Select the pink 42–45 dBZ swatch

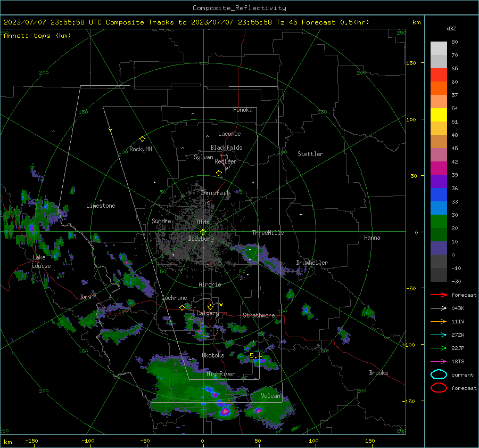pos(439,155)
